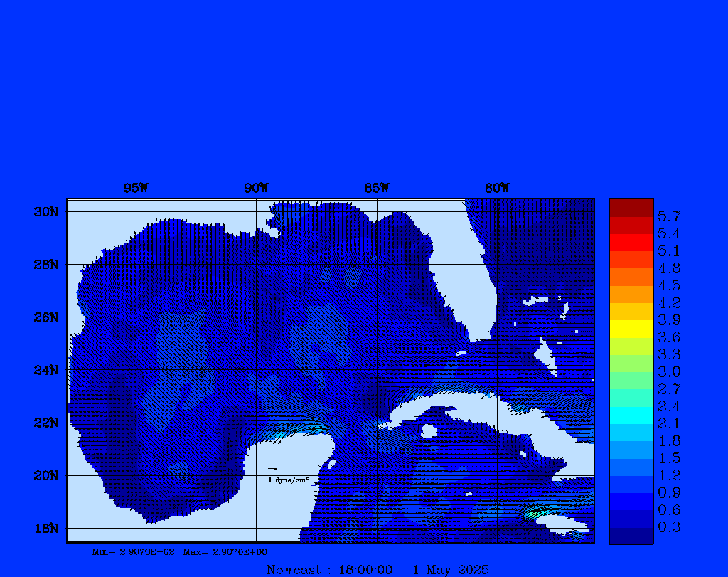Select the dark red top legend swatch
The image size is (728, 577).
pyautogui.click(x=631, y=208)
